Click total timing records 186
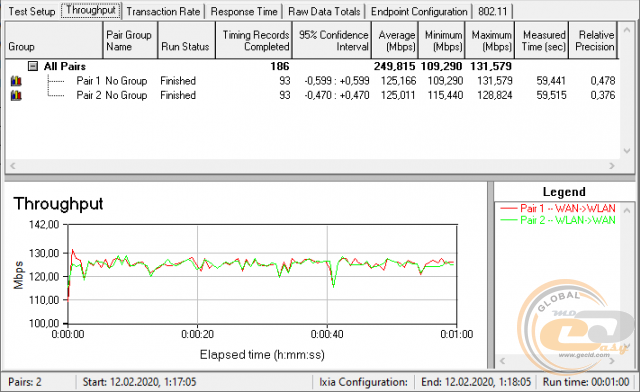The width and height of the screenshot is (640, 392). [x=280, y=66]
